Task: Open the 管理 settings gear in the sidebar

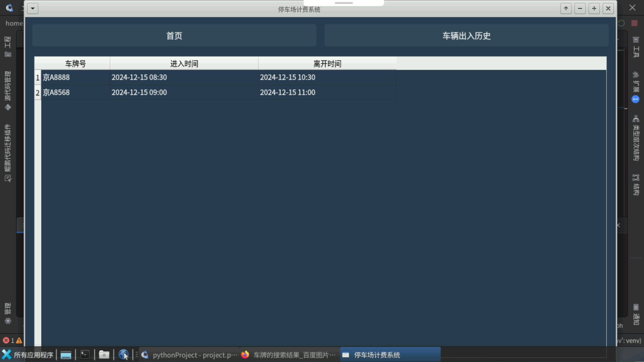Action: (x=8, y=321)
